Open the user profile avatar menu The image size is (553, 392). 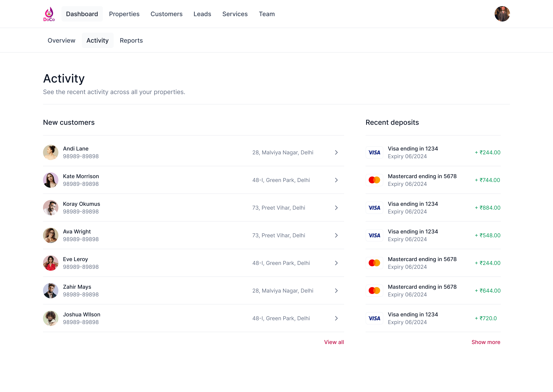(502, 14)
